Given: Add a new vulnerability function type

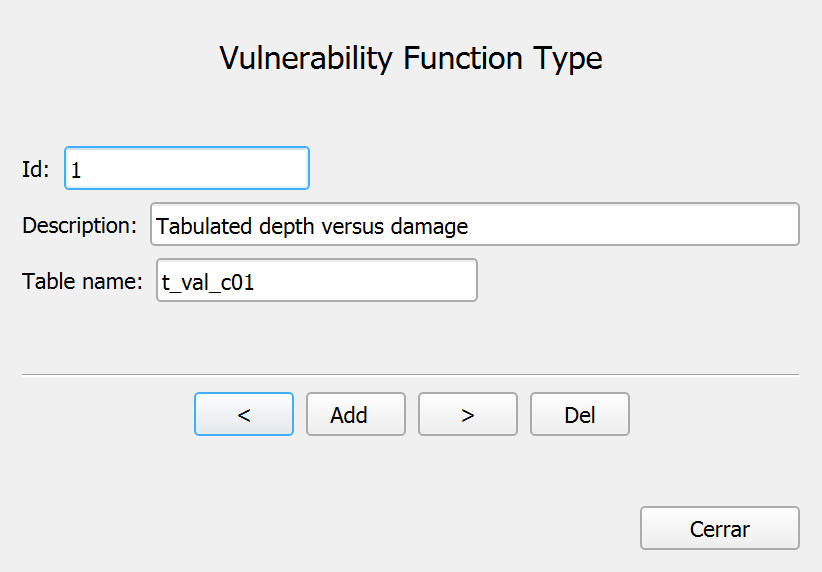Looking at the screenshot, I should (x=356, y=414).
